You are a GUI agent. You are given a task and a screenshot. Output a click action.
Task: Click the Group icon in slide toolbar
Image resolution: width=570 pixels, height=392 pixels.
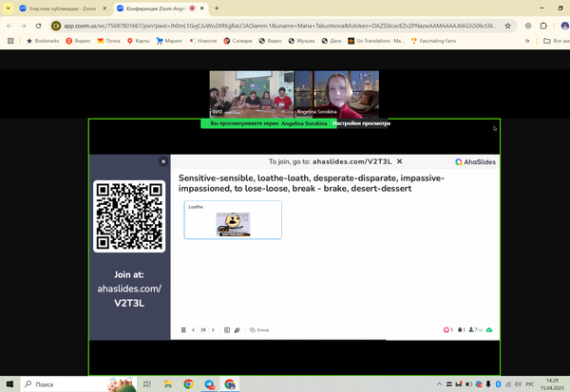[x=259, y=329]
